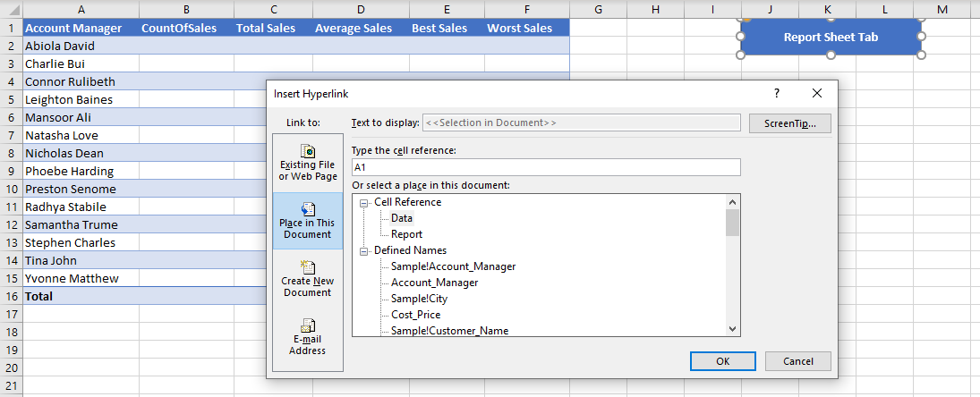This screenshot has height=397, width=980.
Task: Cancel the hyperlink dialog
Action: pyautogui.click(x=797, y=361)
